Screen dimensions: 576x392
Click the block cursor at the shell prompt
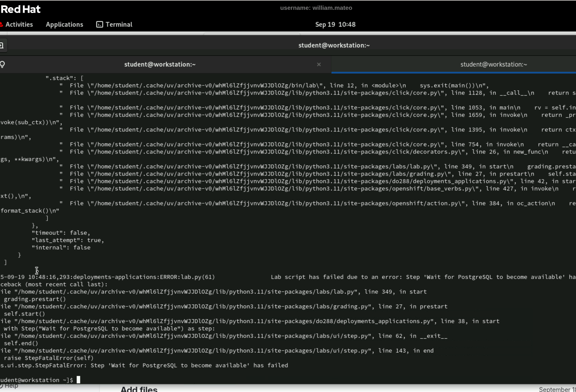(x=78, y=380)
